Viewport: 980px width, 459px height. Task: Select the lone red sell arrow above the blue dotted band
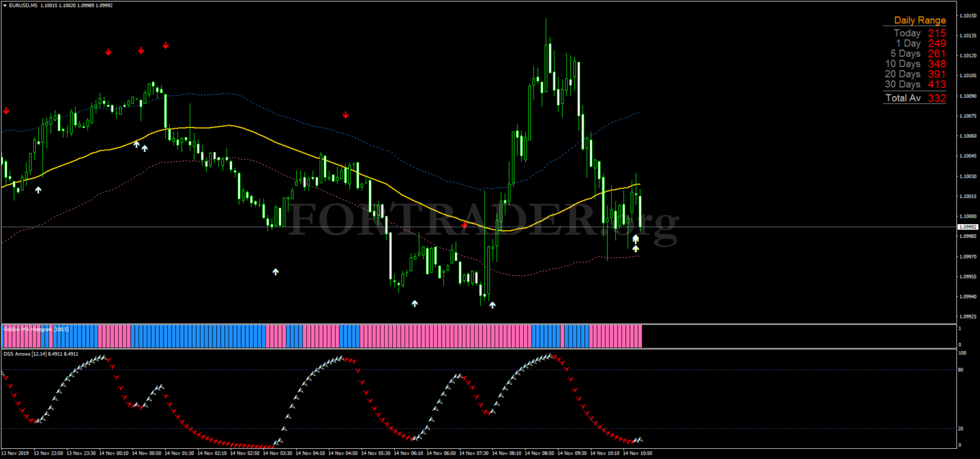point(346,115)
